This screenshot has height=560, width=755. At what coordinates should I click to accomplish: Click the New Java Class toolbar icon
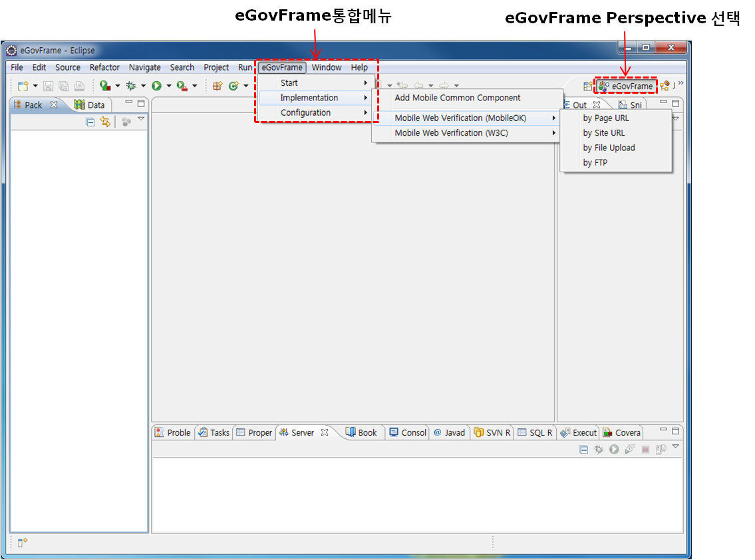tap(233, 86)
